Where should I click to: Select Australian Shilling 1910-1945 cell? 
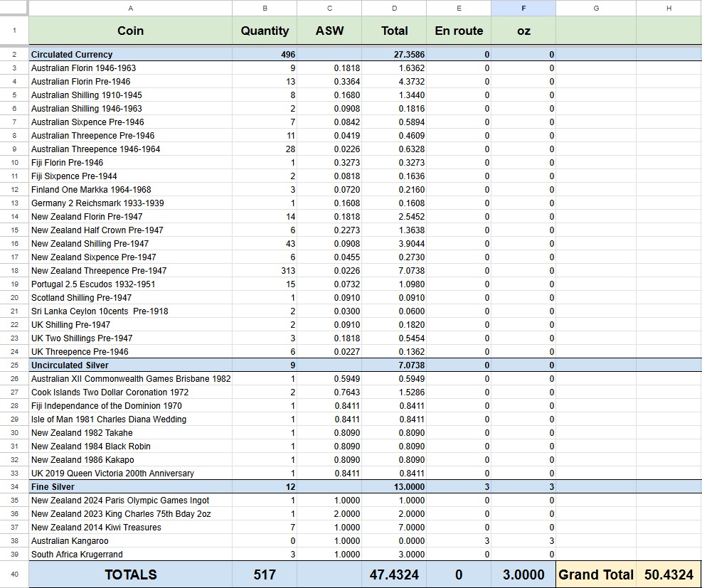[x=130, y=95]
